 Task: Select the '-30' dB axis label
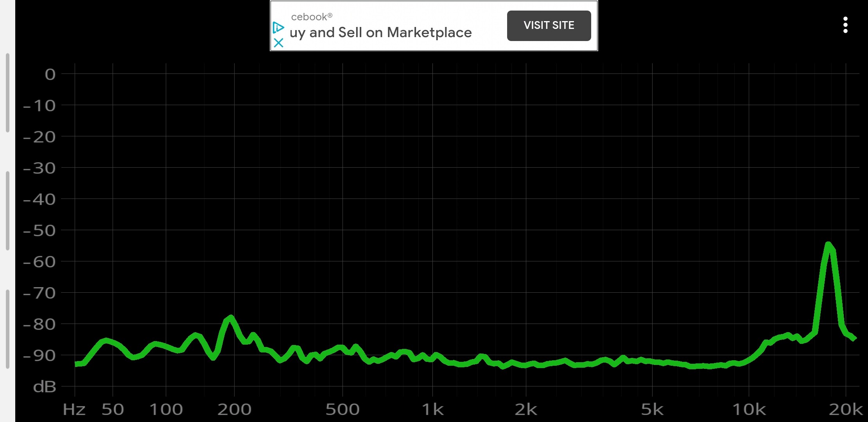pyautogui.click(x=39, y=168)
